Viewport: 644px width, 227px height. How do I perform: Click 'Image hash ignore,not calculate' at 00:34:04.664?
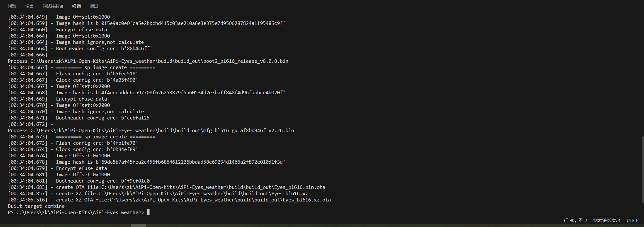100,42
